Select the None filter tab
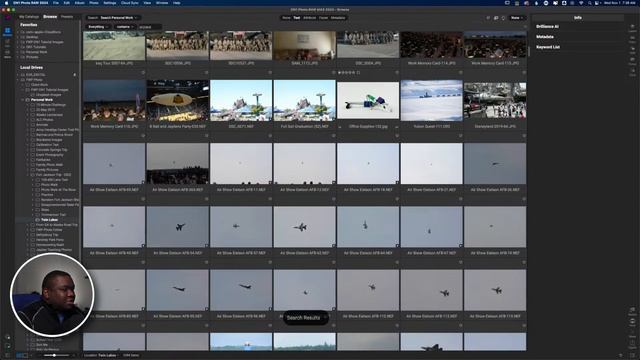Screen dimensions: 640x360 pyautogui.click(x=286, y=18)
